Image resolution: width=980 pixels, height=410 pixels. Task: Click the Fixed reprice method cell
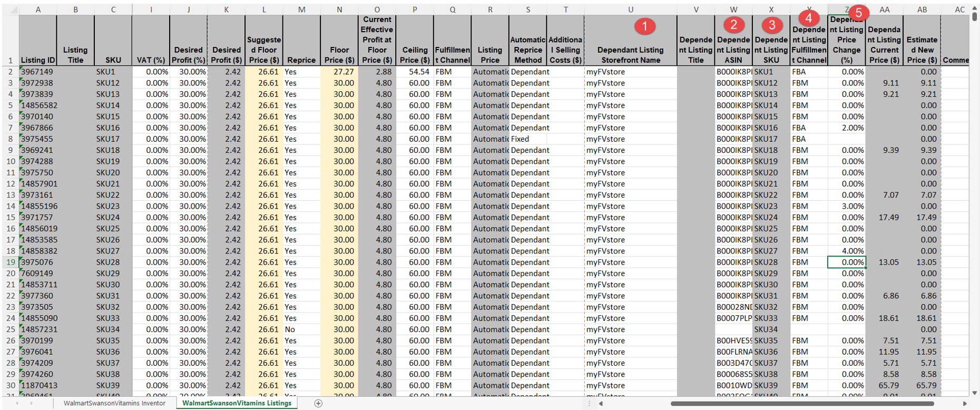click(x=528, y=139)
